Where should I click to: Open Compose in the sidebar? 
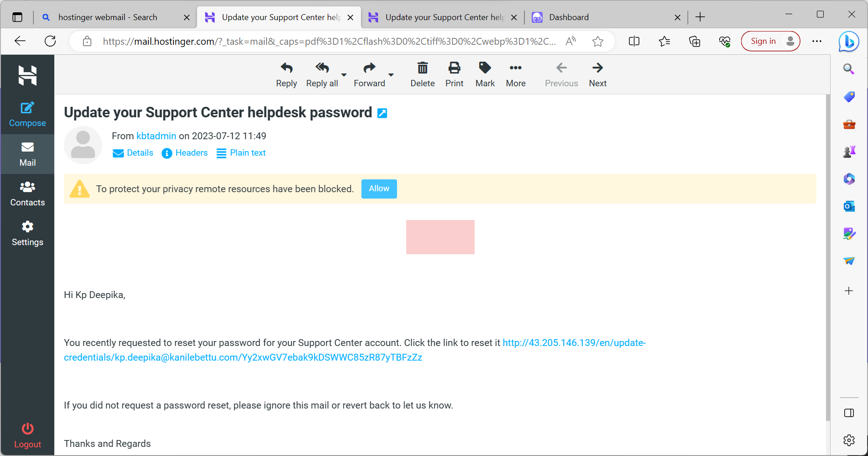[x=27, y=114]
